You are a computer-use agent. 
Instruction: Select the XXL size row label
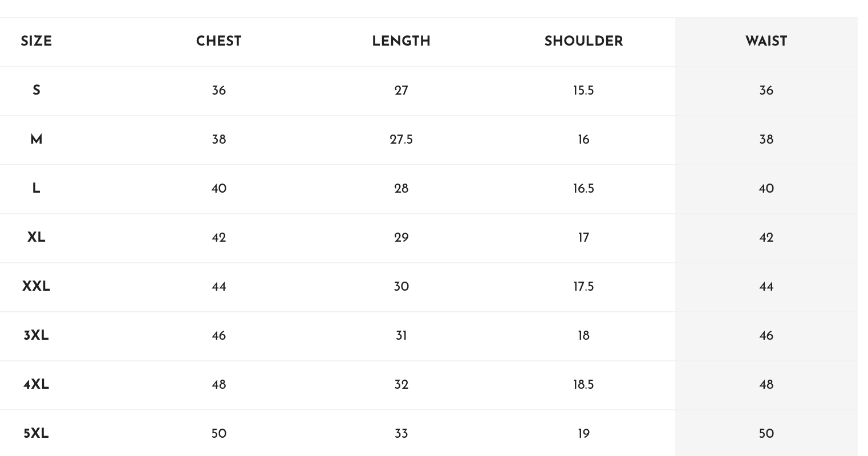click(36, 287)
